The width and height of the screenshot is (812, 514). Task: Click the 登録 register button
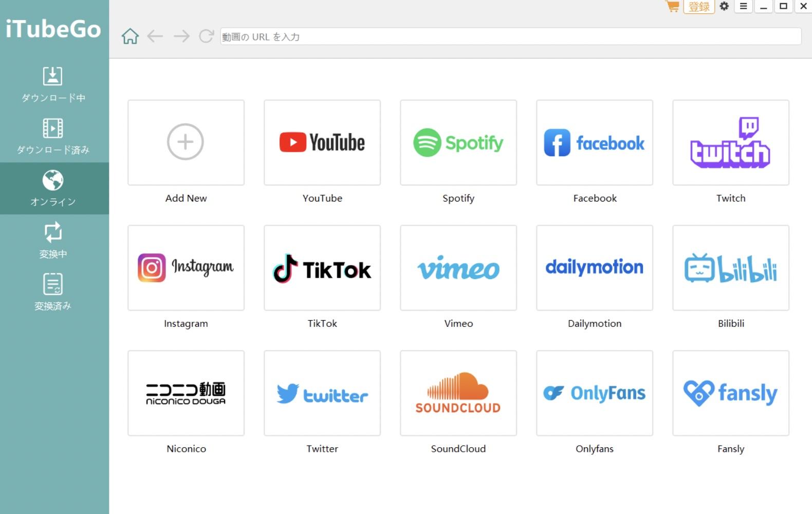click(x=699, y=7)
